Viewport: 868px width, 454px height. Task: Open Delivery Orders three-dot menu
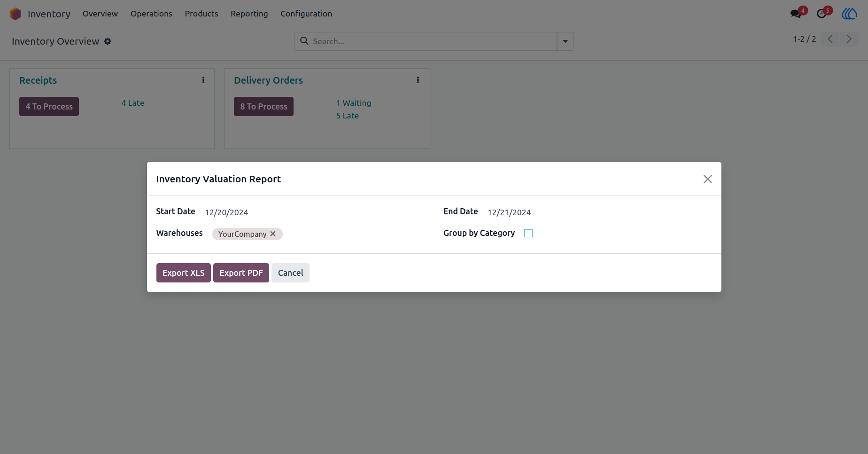(x=418, y=80)
